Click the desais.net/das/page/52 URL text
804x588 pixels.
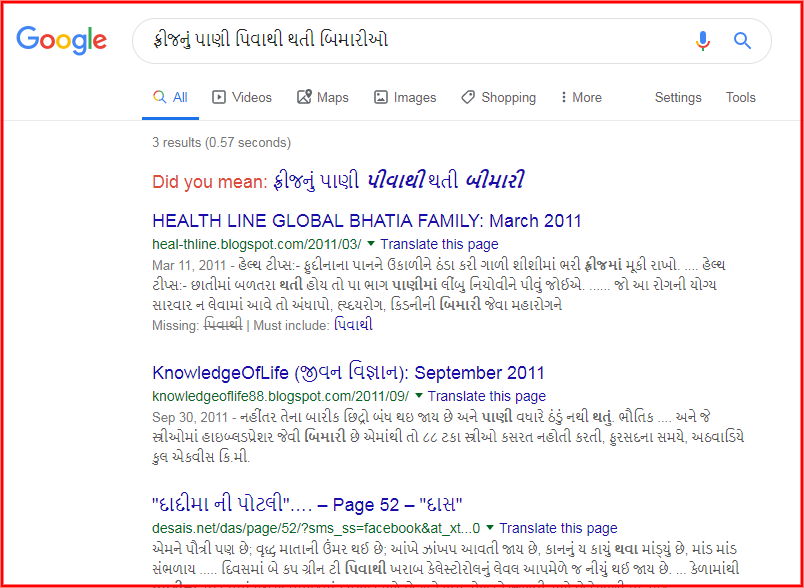[316, 528]
